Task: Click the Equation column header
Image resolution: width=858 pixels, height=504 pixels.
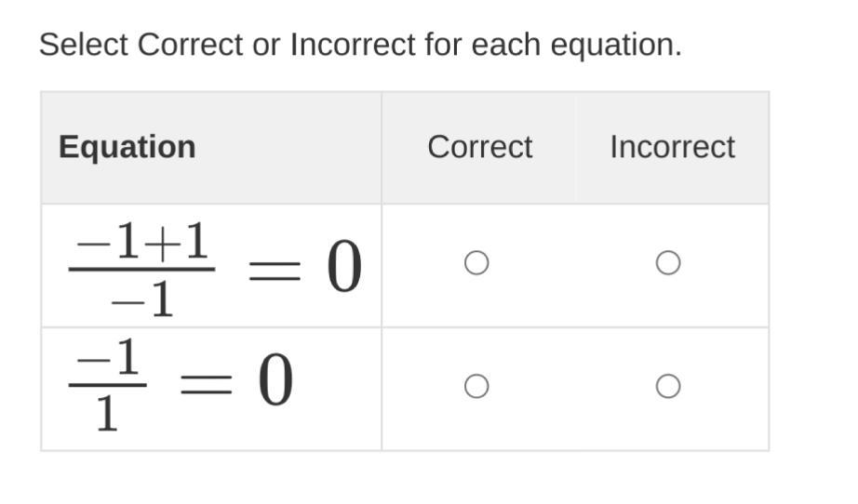Action: click(x=127, y=147)
